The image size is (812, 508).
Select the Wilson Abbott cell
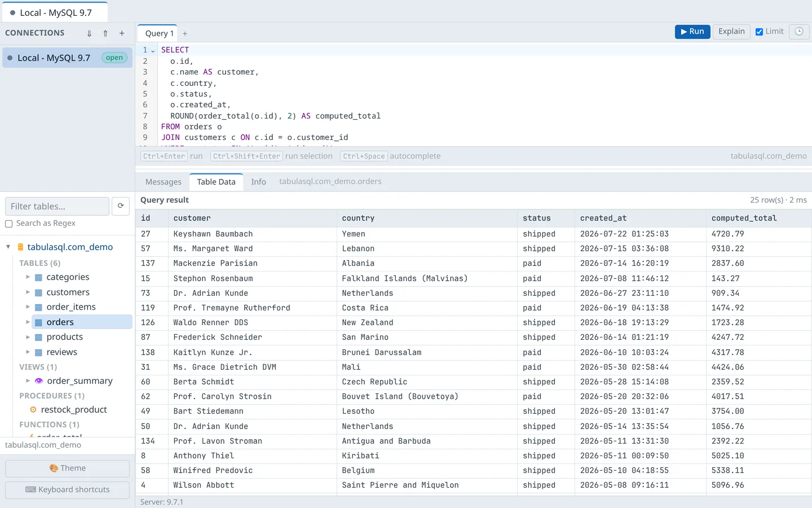point(253,485)
